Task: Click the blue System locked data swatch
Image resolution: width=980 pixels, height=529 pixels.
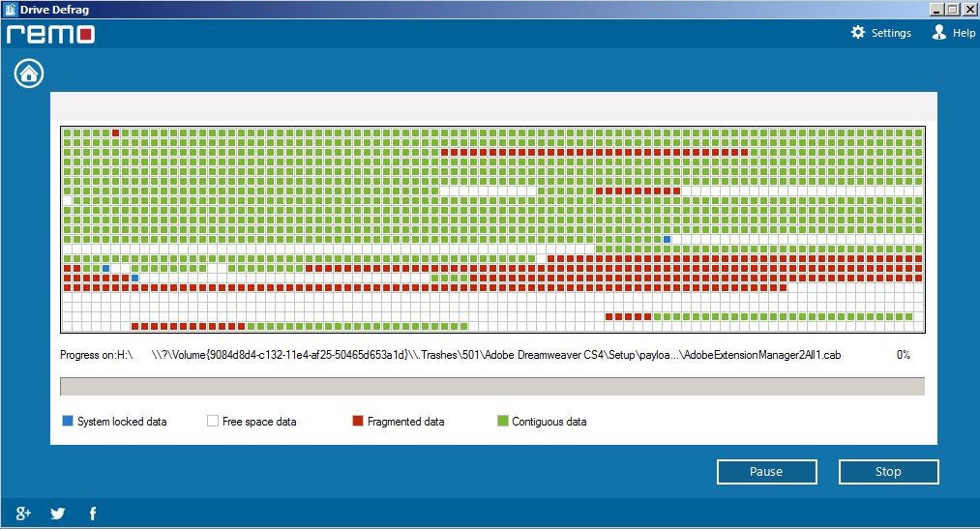Action: [x=68, y=422]
